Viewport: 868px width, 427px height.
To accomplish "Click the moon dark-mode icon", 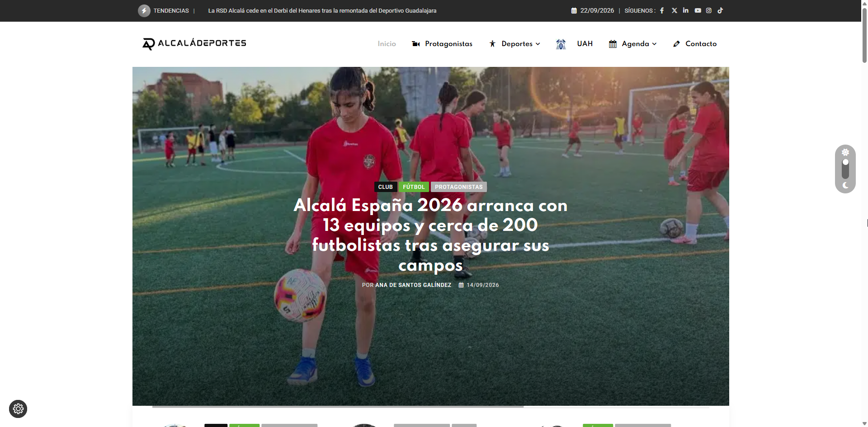I will [x=845, y=185].
